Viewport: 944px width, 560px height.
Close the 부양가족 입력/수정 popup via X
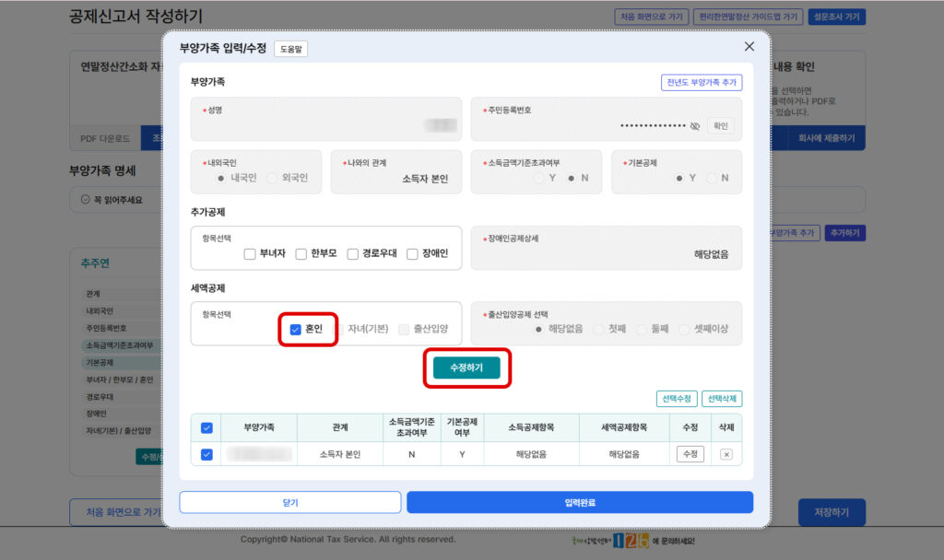749,46
